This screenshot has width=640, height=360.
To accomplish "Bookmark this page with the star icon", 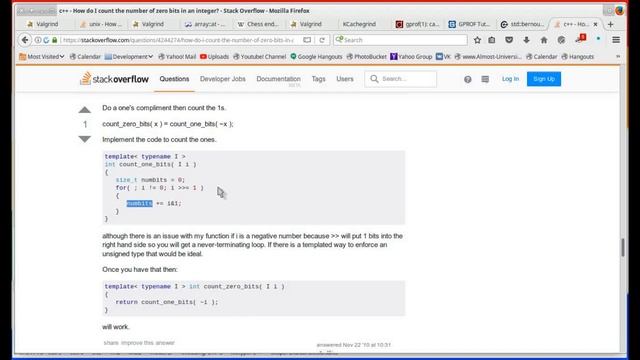I will [477, 40].
